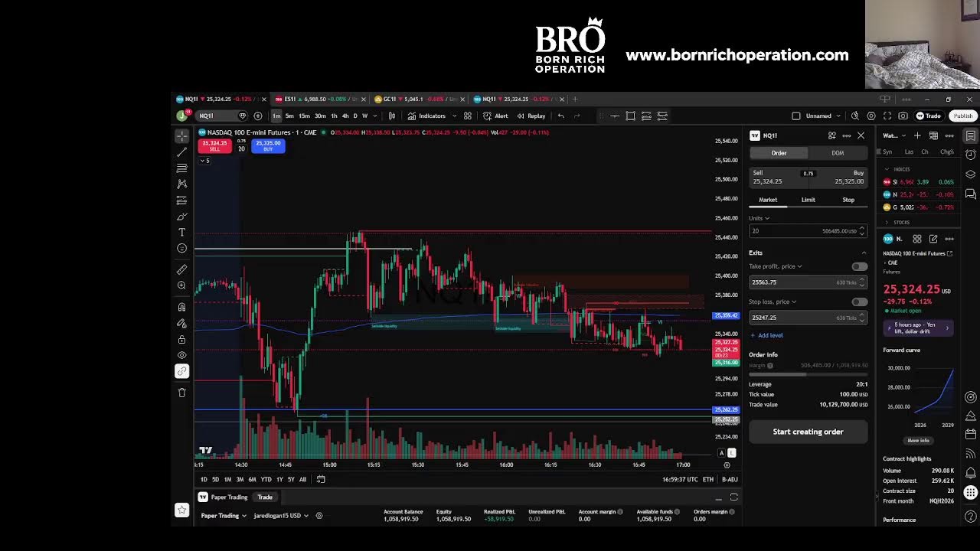This screenshot has width=980, height=551.
Task: Click Start creating order button
Action: (x=808, y=432)
